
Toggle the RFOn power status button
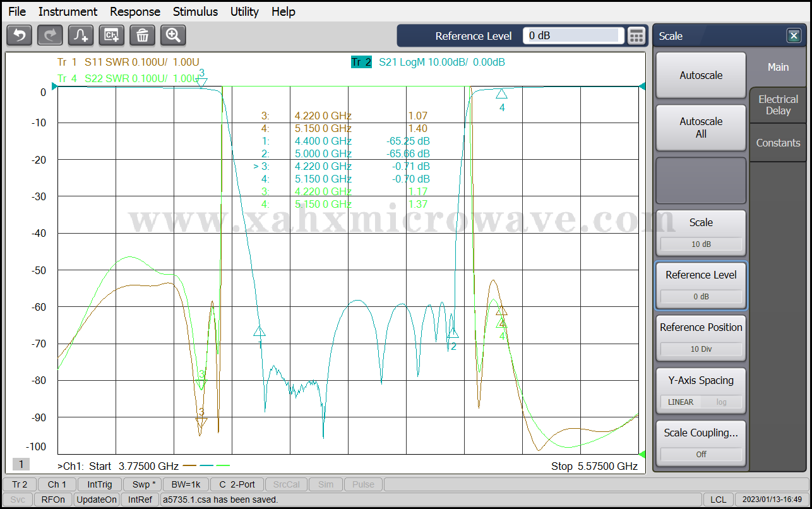tap(53, 500)
